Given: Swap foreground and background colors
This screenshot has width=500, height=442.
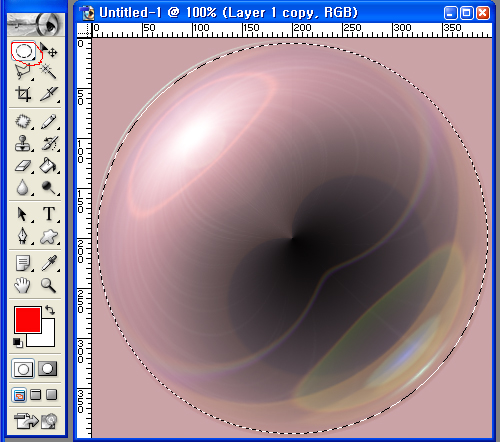Looking at the screenshot, I should (x=50, y=310).
